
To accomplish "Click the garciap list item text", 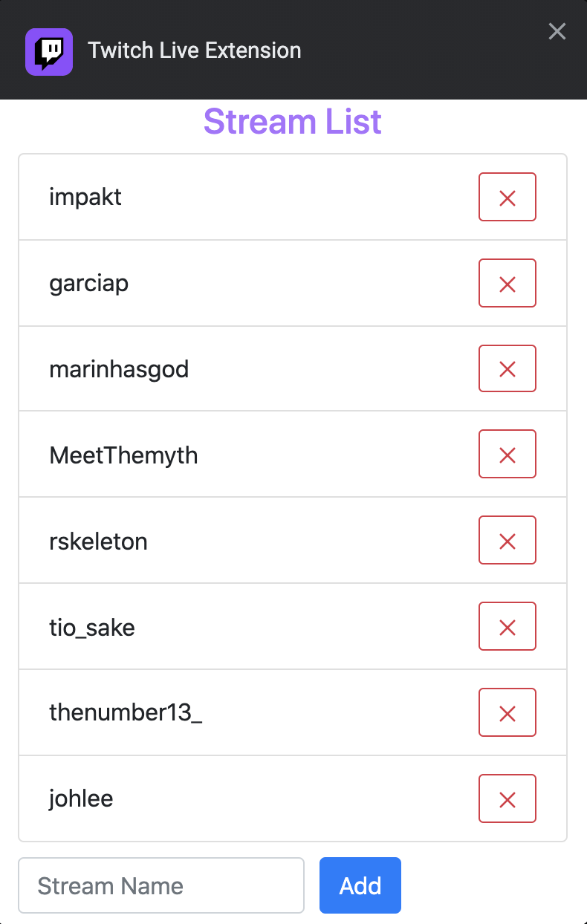I will click(x=88, y=284).
